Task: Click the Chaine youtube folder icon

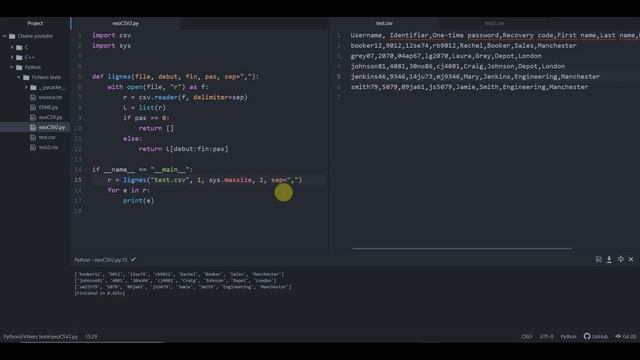Action: pyautogui.click(x=12, y=36)
